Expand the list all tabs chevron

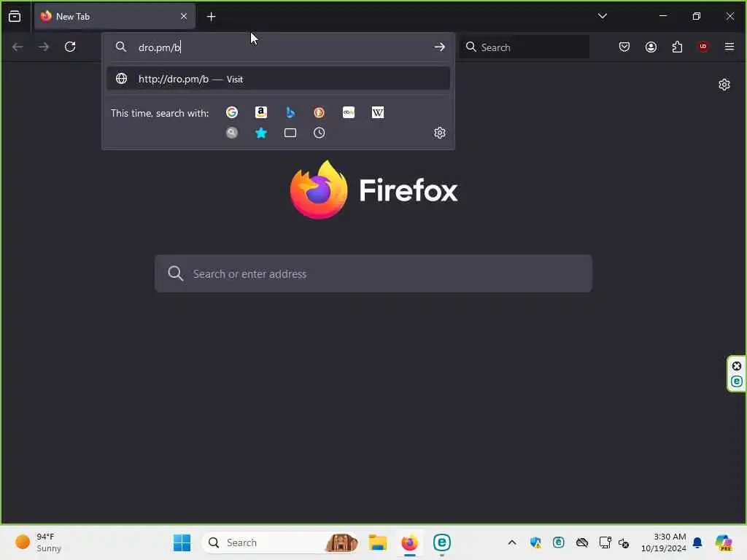point(602,16)
